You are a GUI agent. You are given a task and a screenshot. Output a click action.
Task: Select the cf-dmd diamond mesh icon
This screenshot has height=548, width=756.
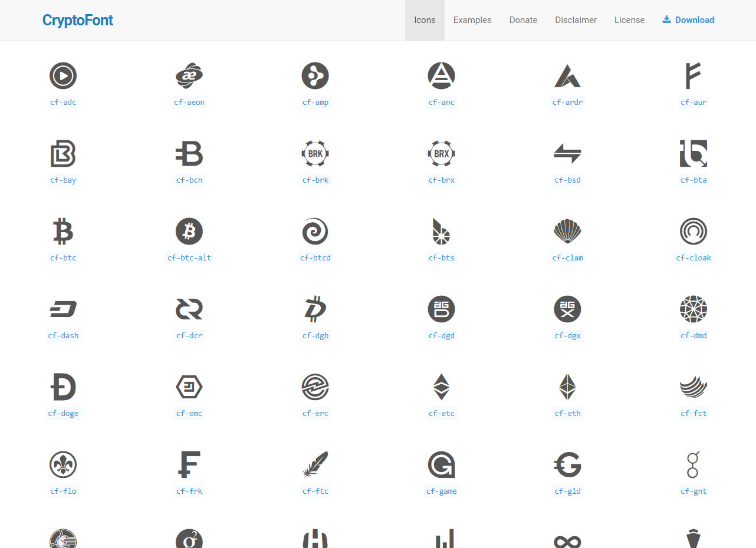pyautogui.click(x=693, y=309)
